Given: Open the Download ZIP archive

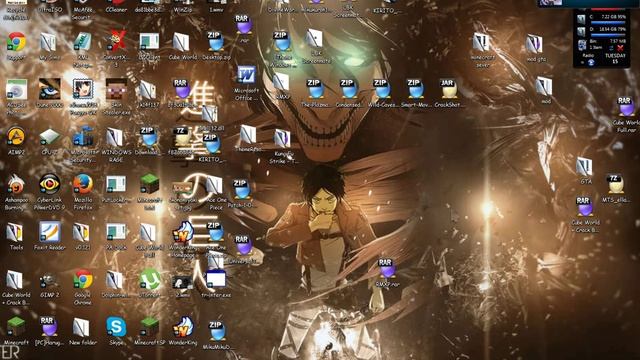Looking at the screenshot, I should point(148,137).
